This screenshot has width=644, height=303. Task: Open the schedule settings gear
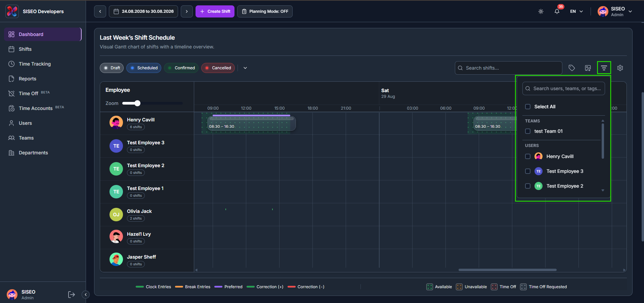click(620, 68)
